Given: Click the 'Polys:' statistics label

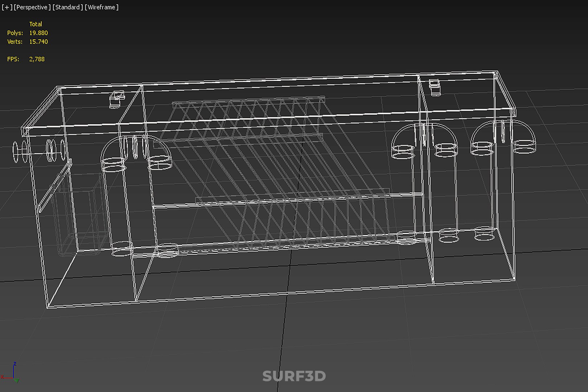Looking at the screenshot, I should point(15,33).
